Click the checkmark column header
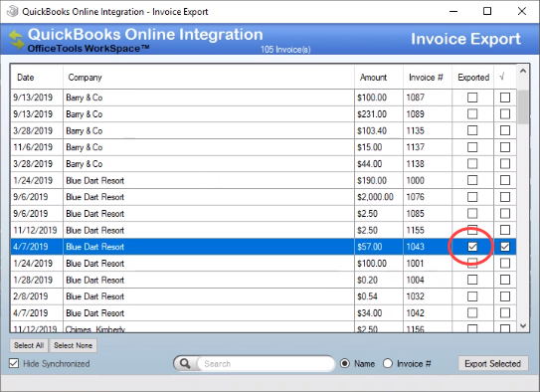Screen dimensions: 540x392 (x=505, y=78)
